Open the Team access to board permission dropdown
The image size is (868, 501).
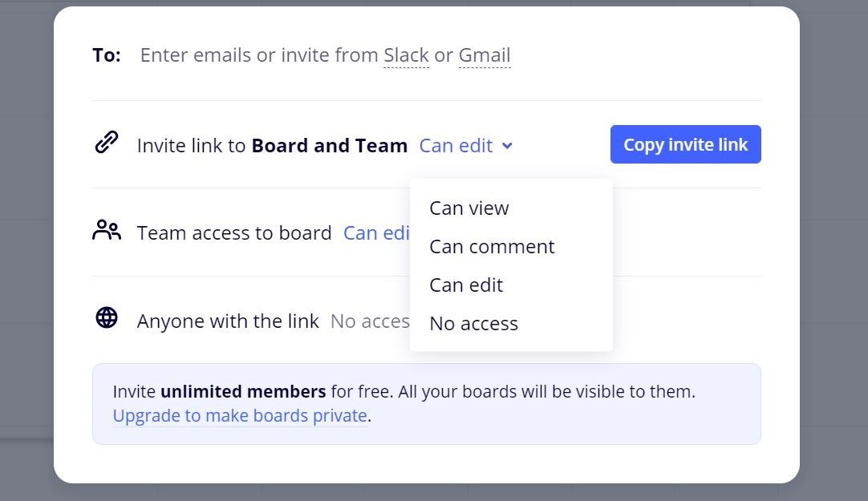(376, 232)
